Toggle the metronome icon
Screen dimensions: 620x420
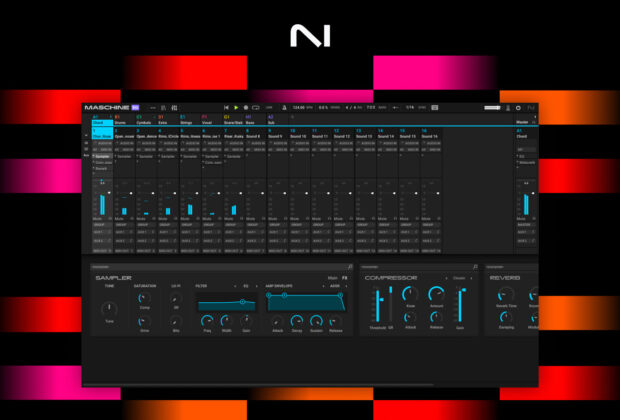(284, 108)
